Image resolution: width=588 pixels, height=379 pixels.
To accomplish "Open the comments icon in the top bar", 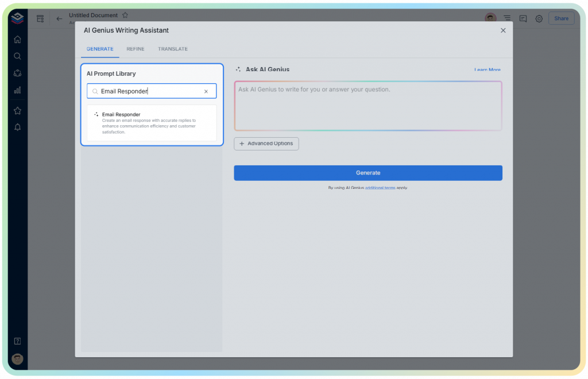I will tap(523, 18).
